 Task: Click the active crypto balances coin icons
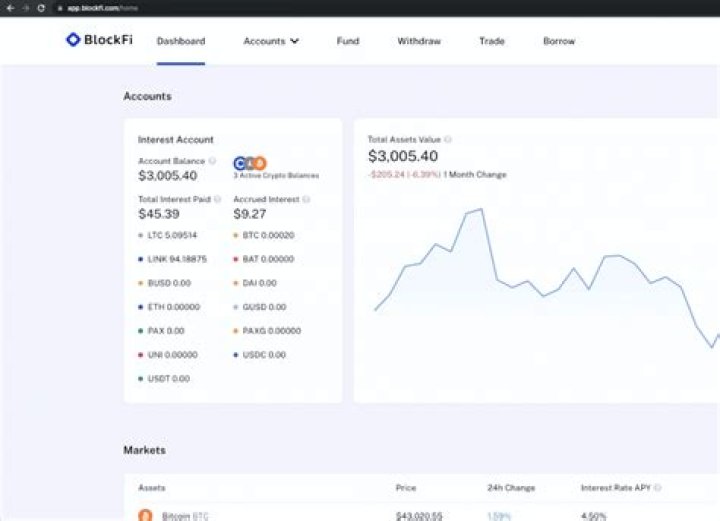click(x=250, y=163)
